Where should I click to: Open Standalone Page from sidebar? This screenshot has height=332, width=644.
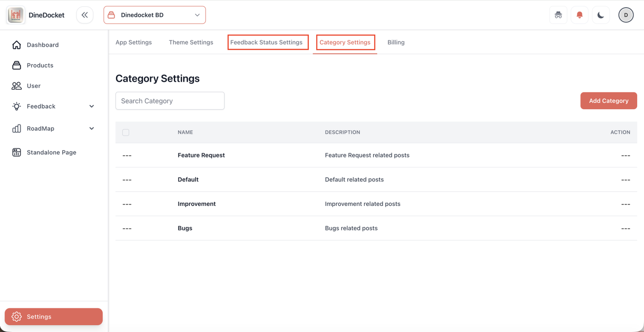point(51,152)
